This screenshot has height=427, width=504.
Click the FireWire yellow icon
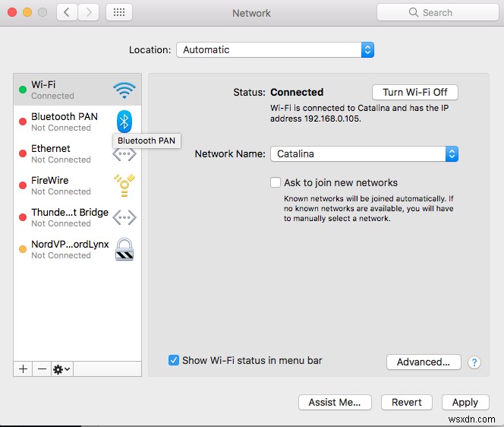(x=124, y=185)
